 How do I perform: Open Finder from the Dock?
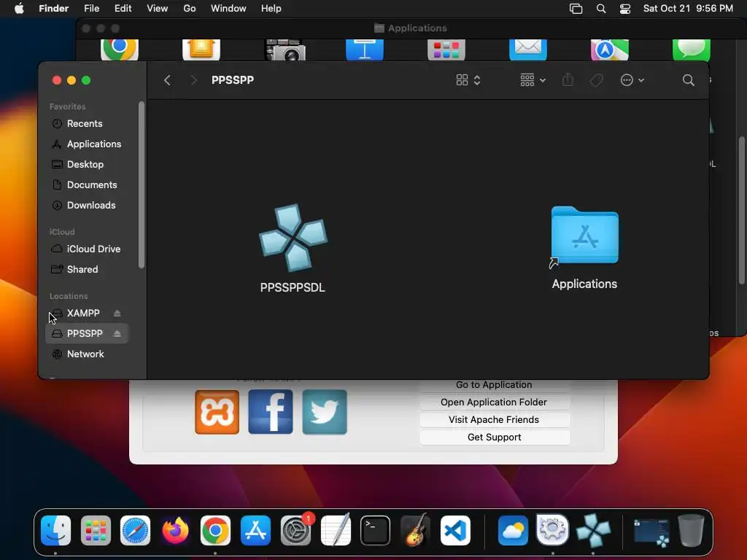[x=55, y=530]
